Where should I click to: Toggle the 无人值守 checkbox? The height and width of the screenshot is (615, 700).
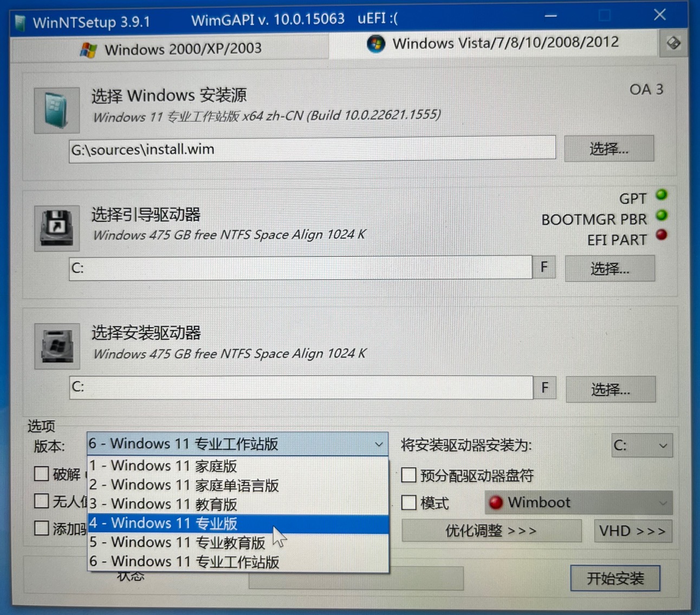tap(42, 501)
